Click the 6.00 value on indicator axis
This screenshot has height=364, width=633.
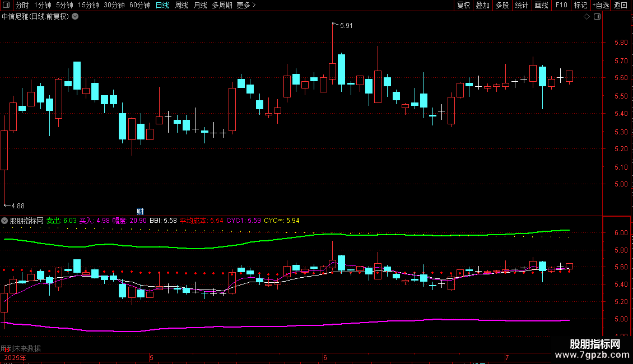coord(621,233)
